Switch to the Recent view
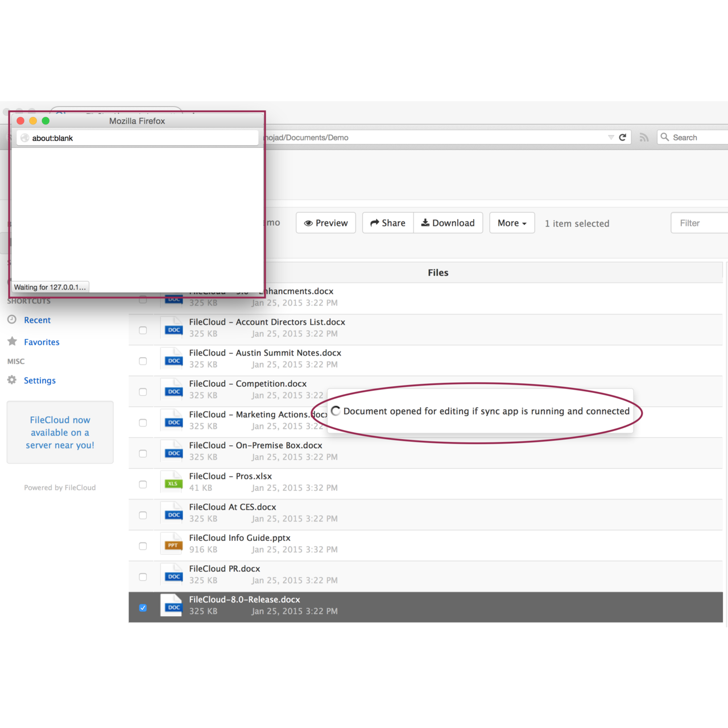The image size is (728, 728). point(37,320)
